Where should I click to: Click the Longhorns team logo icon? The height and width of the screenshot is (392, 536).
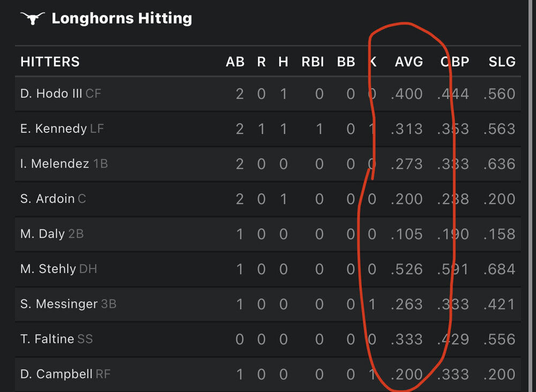32,19
